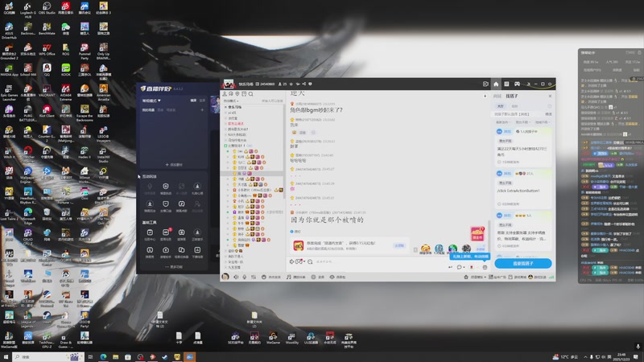Open channel info icon in YY title bar
The width and height of the screenshot is (644, 362).
[310, 84]
